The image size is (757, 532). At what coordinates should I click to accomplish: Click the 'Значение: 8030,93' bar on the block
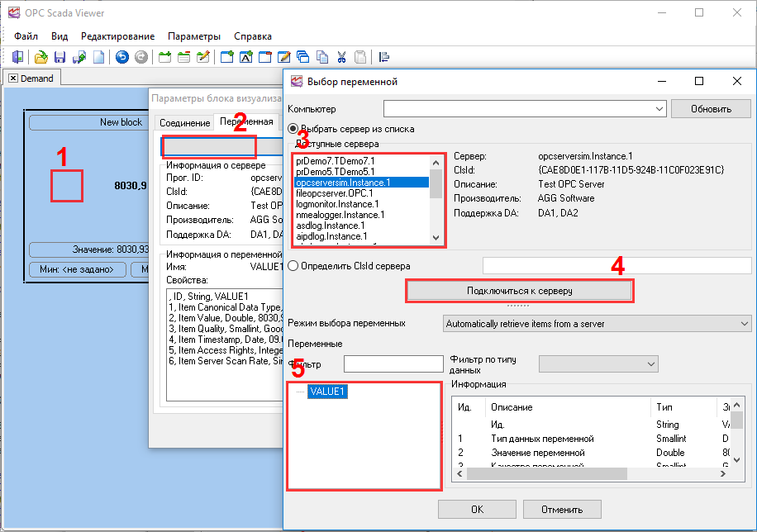[88, 249]
